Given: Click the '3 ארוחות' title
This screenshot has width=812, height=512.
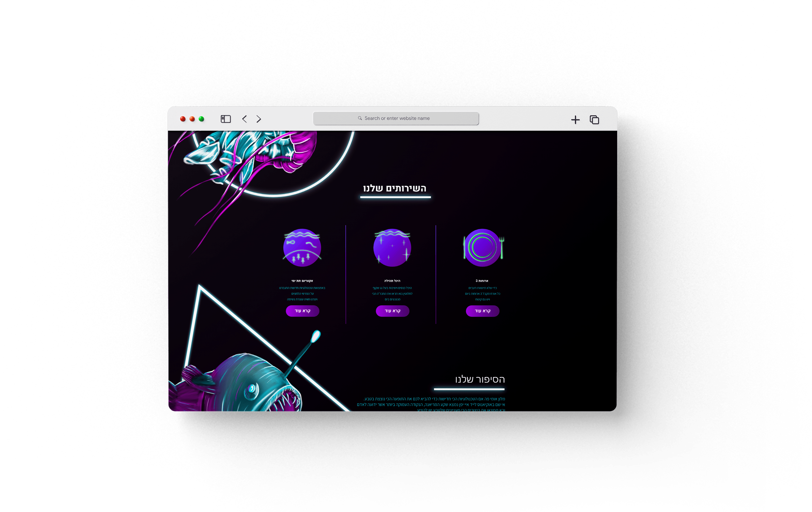Looking at the screenshot, I should pyautogui.click(x=482, y=281).
